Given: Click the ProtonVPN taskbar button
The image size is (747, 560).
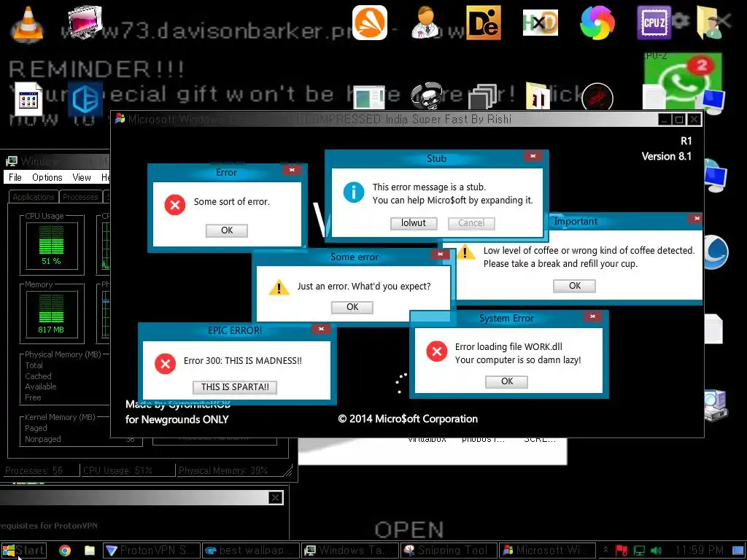Looking at the screenshot, I should pyautogui.click(x=152, y=551).
